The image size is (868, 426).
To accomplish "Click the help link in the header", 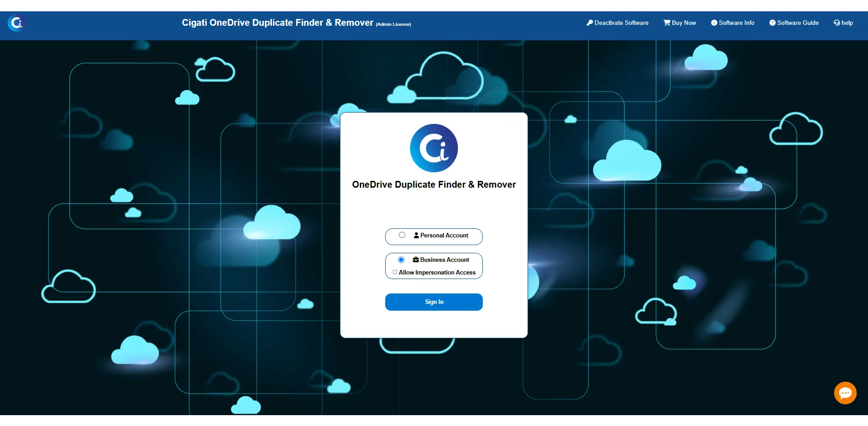I will 844,23.
